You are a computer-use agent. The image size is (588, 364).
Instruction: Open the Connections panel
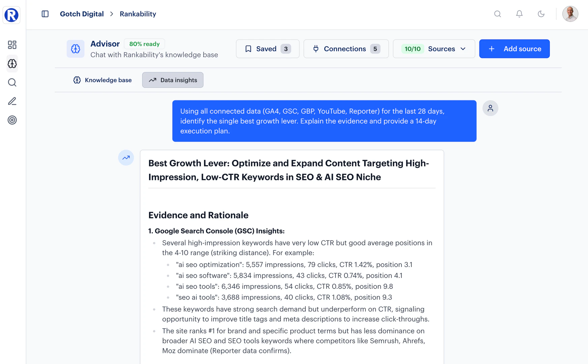[x=346, y=49]
